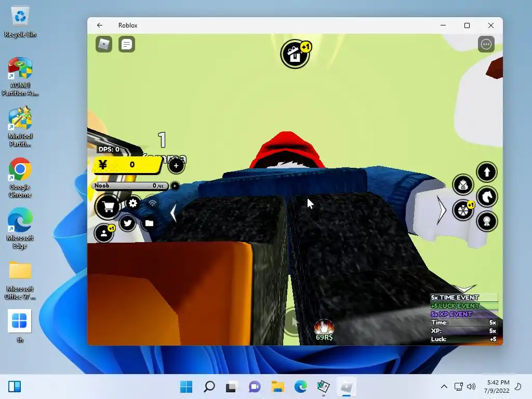Open Task View on taskbar
The height and width of the screenshot is (399, 532).
coord(231,387)
